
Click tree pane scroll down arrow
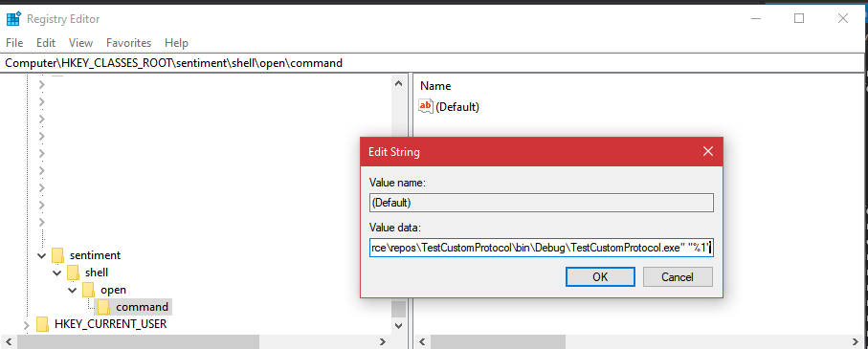point(398,326)
